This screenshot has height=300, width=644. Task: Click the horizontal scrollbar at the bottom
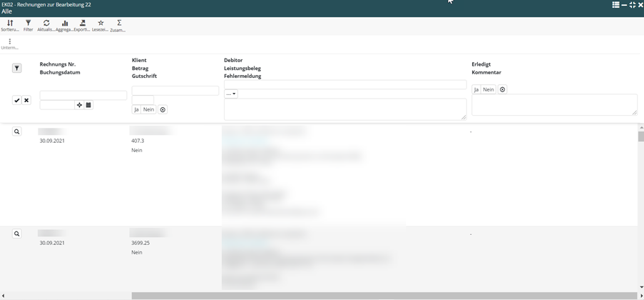pos(384,296)
